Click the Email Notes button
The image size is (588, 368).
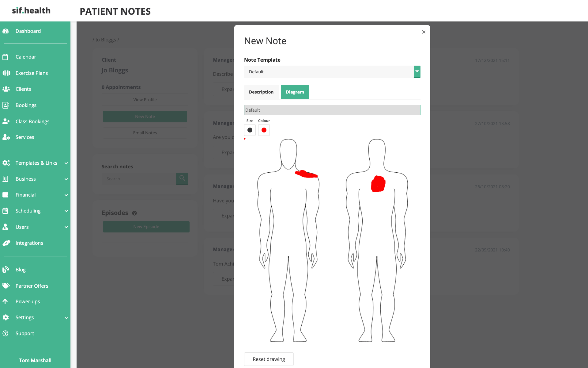click(x=145, y=133)
